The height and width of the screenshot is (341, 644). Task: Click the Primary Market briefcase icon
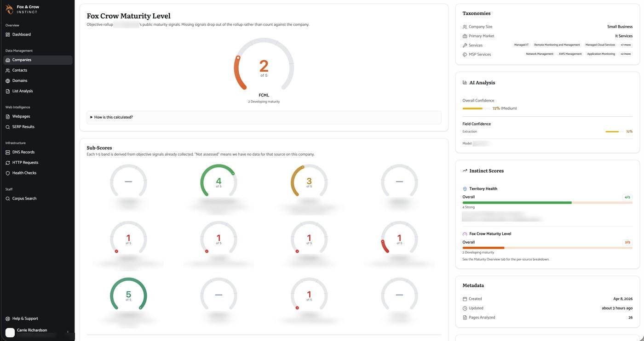pos(465,36)
